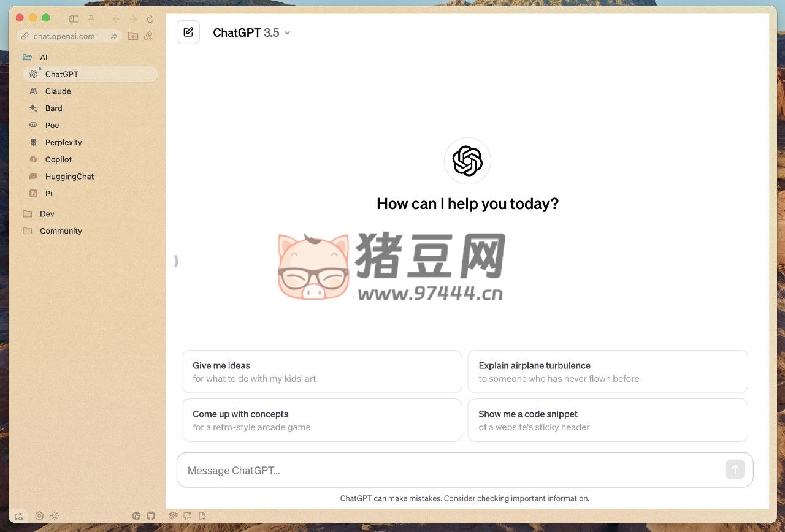Open the ChatGPT 3.5 model dropdown

(x=251, y=32)
